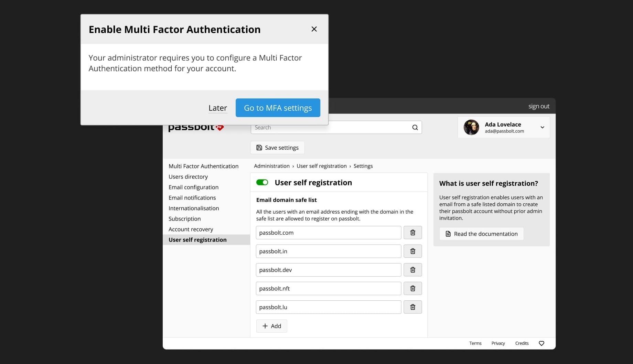Delete the passbolt.com domain entry

(x=412, y=233)
